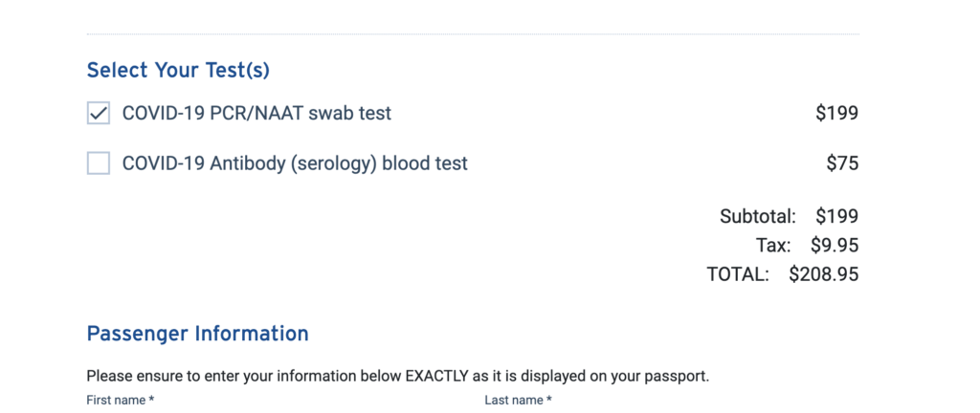The image size is (980, 413).
Task: Check the COVID-19 Antibody blood test checkbox
Action: (x=99, y=163)
